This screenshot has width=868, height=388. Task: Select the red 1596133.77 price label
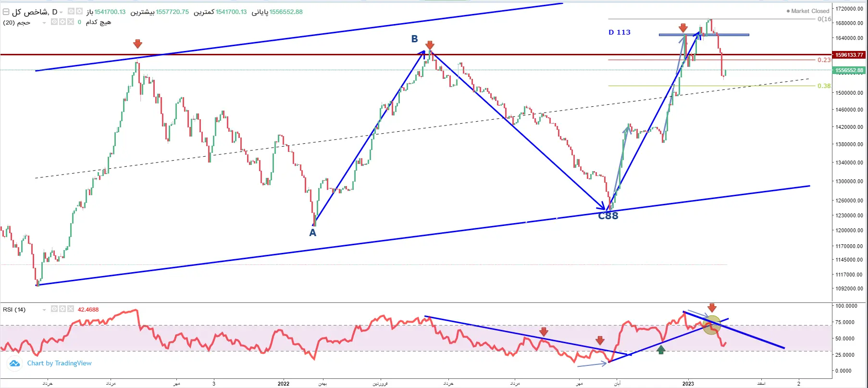(849, 55)
